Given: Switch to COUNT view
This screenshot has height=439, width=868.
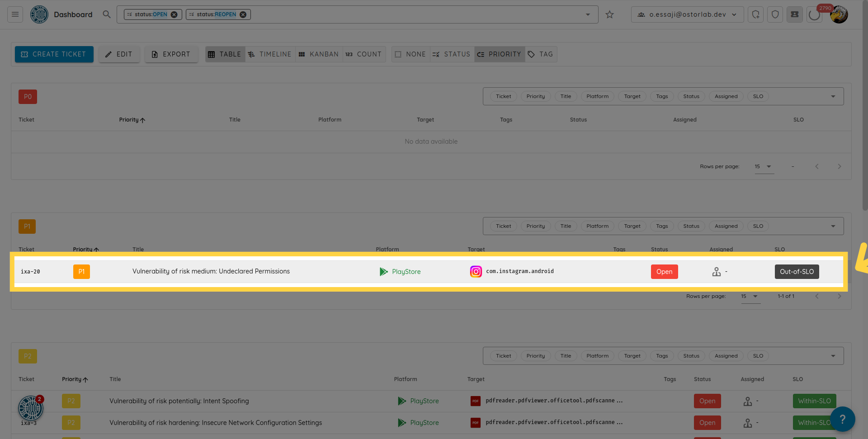Looking at the screenshot, I should tap(364, 54).
